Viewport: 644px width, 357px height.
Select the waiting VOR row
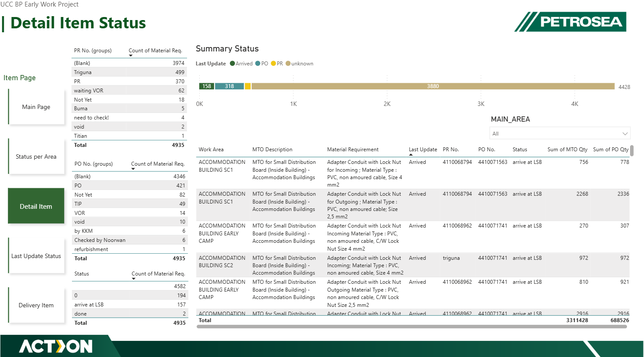(x=129, y=91)
